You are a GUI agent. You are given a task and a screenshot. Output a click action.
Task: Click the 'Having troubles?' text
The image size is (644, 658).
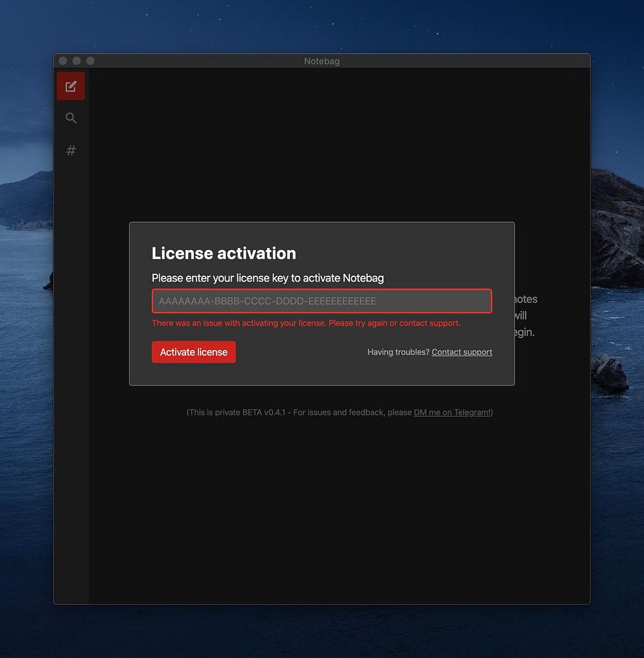coord(398,352)
